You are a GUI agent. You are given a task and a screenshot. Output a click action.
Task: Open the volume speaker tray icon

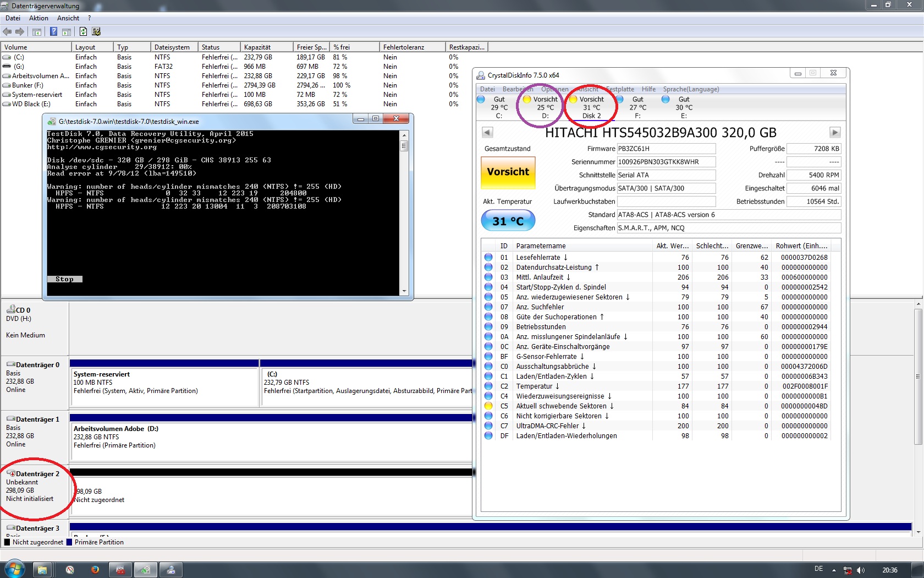pyautogui.click(x=861, y=570)
